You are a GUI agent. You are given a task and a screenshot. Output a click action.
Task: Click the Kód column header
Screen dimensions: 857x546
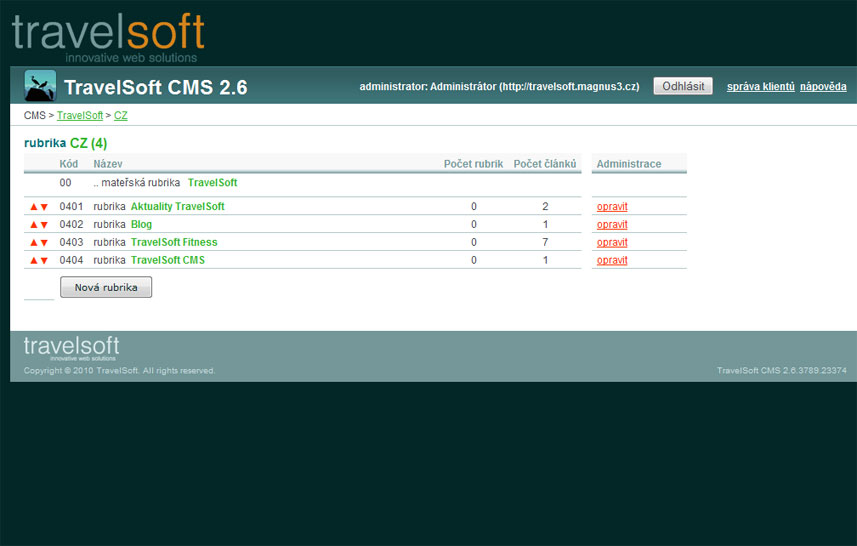(x=69, y=164)
